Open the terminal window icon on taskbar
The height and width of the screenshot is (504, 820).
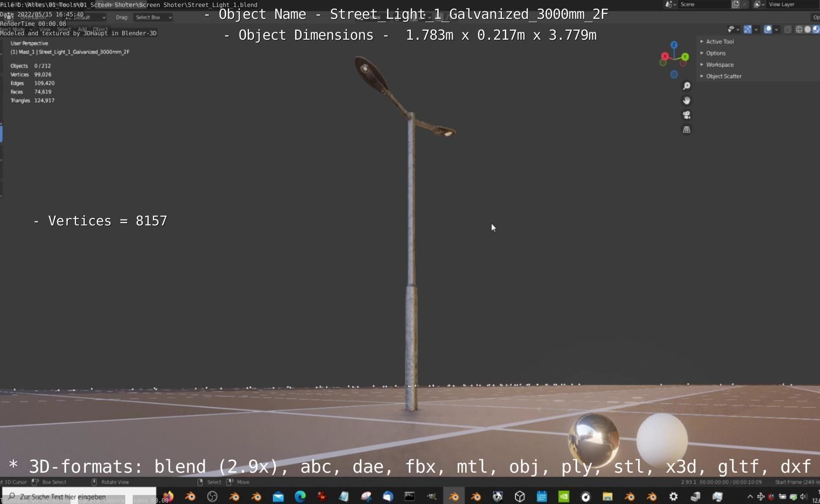pos(410,497)
